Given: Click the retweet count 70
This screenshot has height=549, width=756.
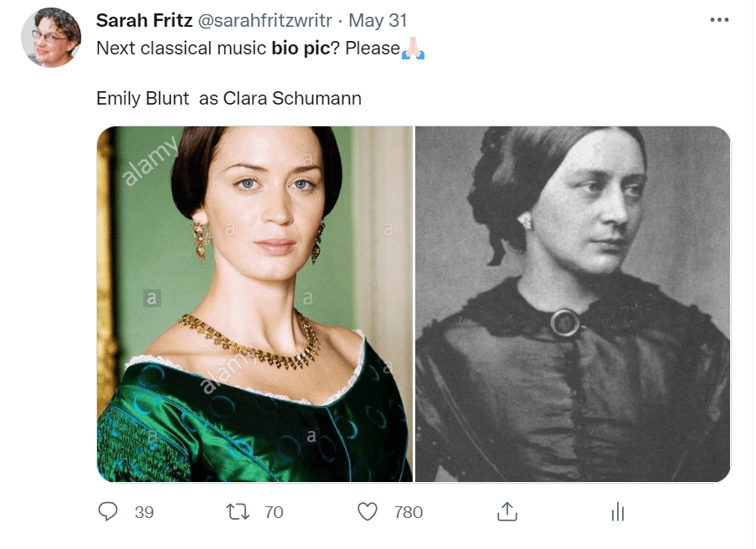Looking at the screenshot, I should (274, 512).
